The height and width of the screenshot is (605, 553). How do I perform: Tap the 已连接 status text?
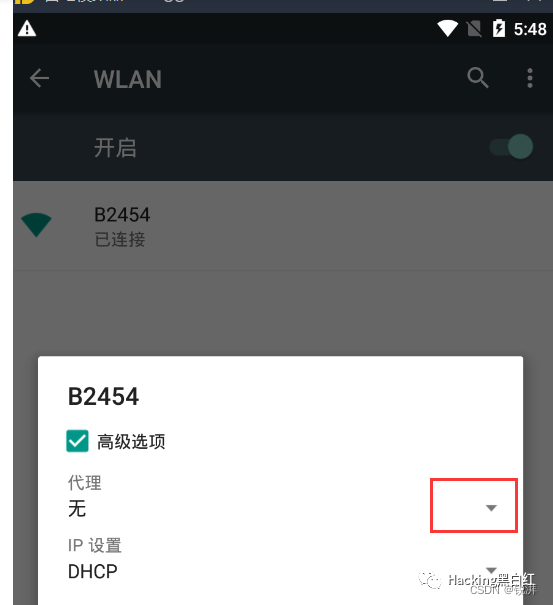pyautogui.click(x=120, y=239)
